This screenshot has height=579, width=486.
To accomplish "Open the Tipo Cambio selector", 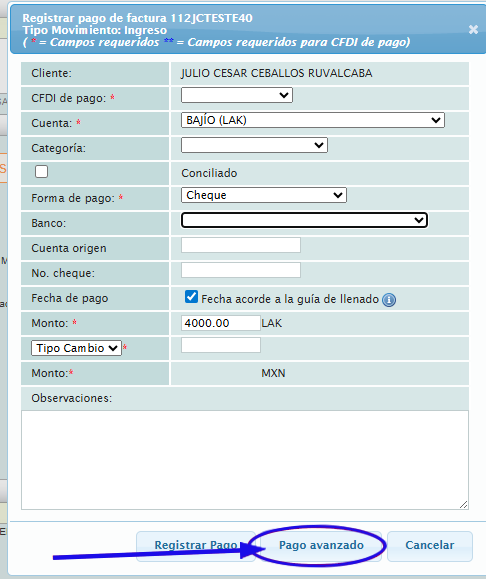I will (76, 348).
